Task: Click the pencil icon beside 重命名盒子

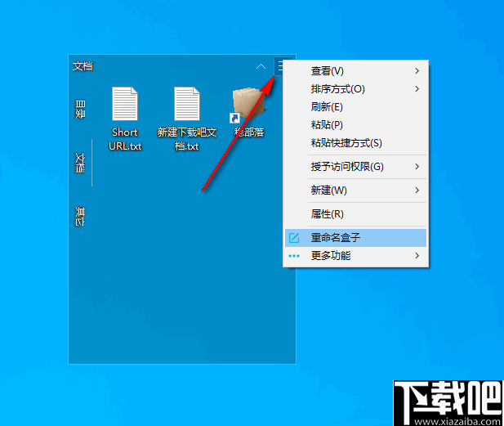Action: pos(294,238)
